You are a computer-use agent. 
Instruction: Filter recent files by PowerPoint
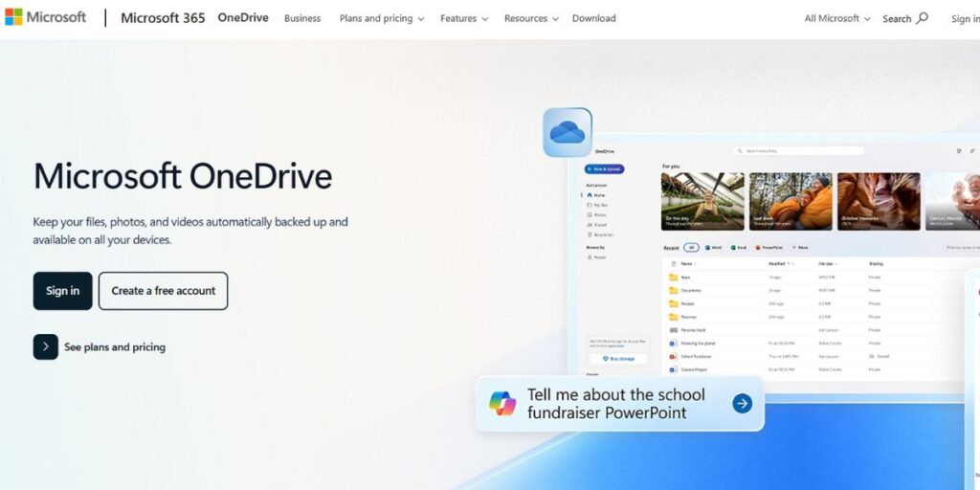click(x=769, y=248)
